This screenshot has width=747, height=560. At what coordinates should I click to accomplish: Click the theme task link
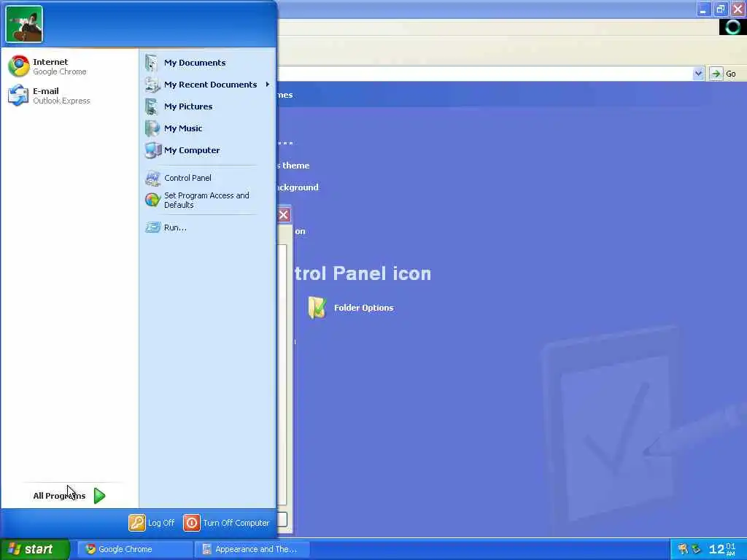pyautogui.click(x=293, y=166)
